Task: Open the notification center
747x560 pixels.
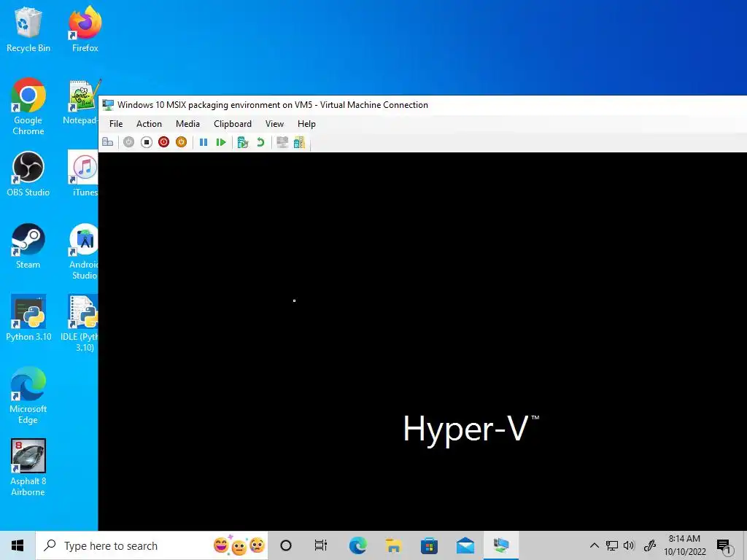Action: pyautogui.click(x=724, y=545)
